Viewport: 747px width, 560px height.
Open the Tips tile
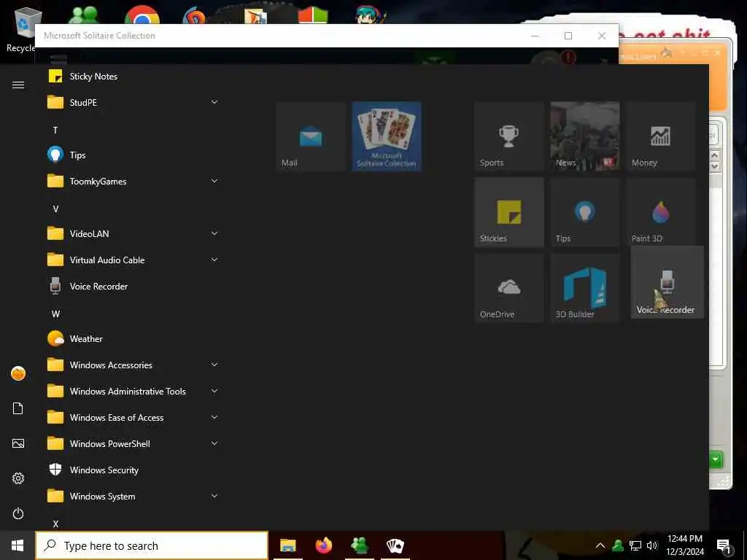(584, 212)
